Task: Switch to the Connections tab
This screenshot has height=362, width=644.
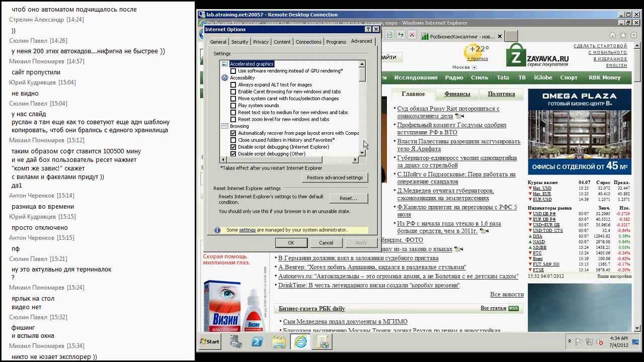Action: pos(308,42)
